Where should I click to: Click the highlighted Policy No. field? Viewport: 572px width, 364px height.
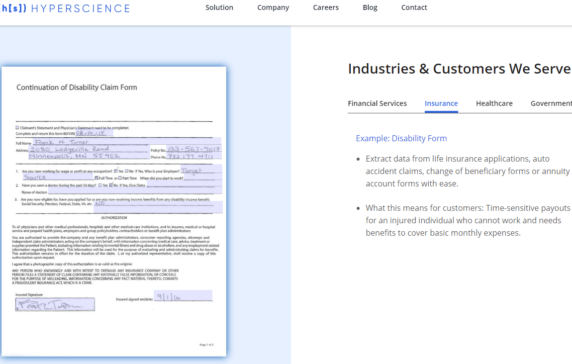[193, 149]
